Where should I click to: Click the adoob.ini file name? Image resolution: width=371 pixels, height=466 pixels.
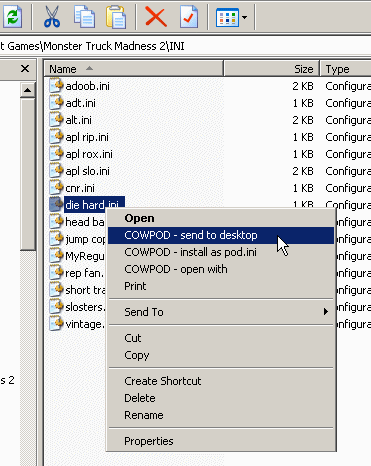coord(87,86)
